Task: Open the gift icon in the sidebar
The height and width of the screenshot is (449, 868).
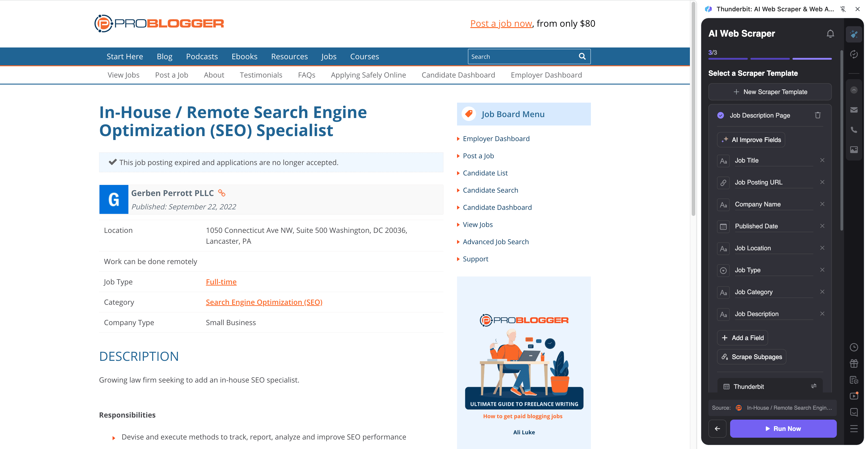Action: point(854,363)
